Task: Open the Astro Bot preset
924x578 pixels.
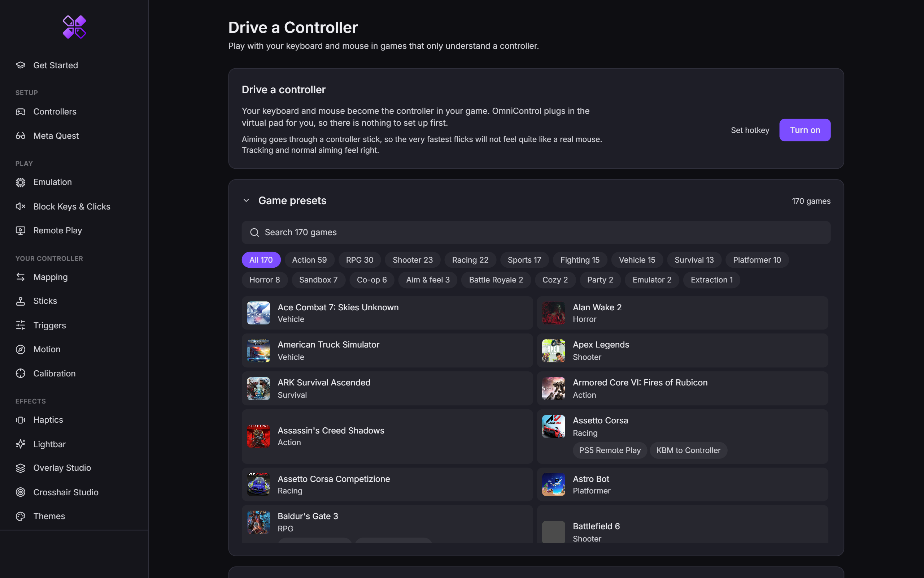Action: pos(682,485)
